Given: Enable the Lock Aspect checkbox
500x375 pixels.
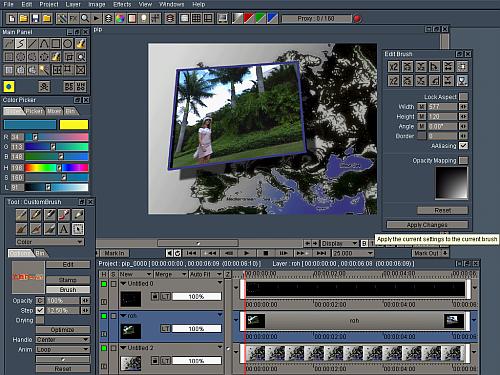Looking at the screenshot, I should (x=463, y=97).
